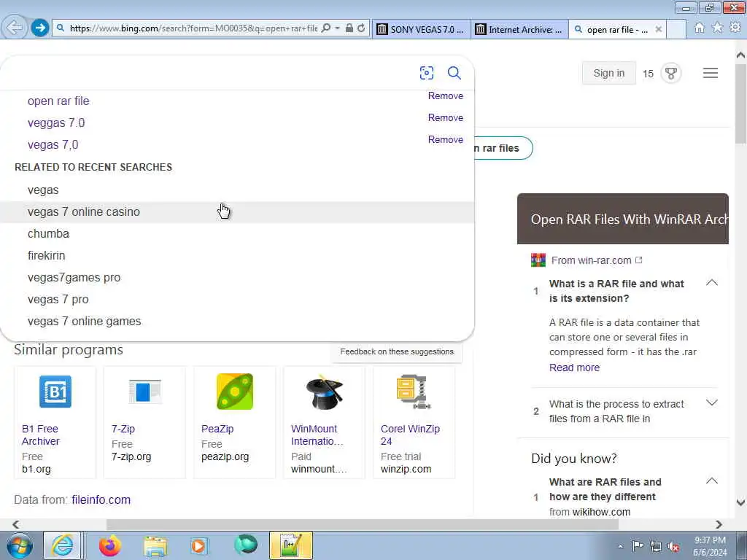Refresh the page with the reload icon

tap(362, 28)
